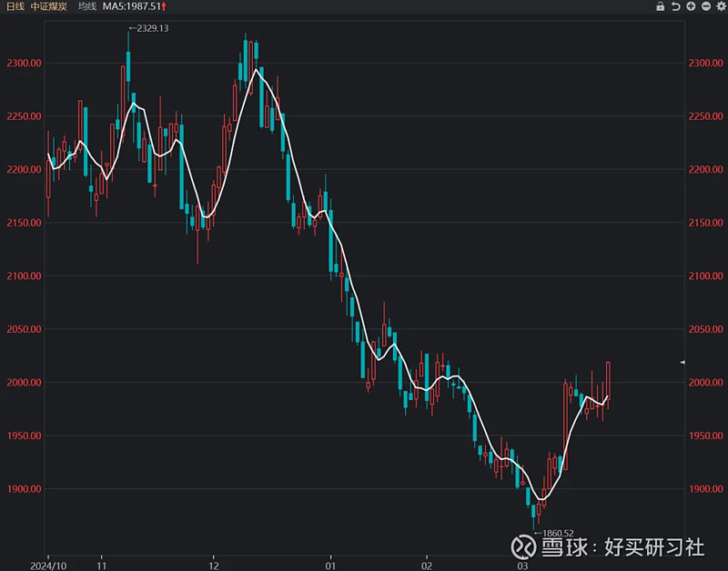Screen dimensions: 728x571
Task: Open chart settings via the gear icon
Action: point(722,6)
